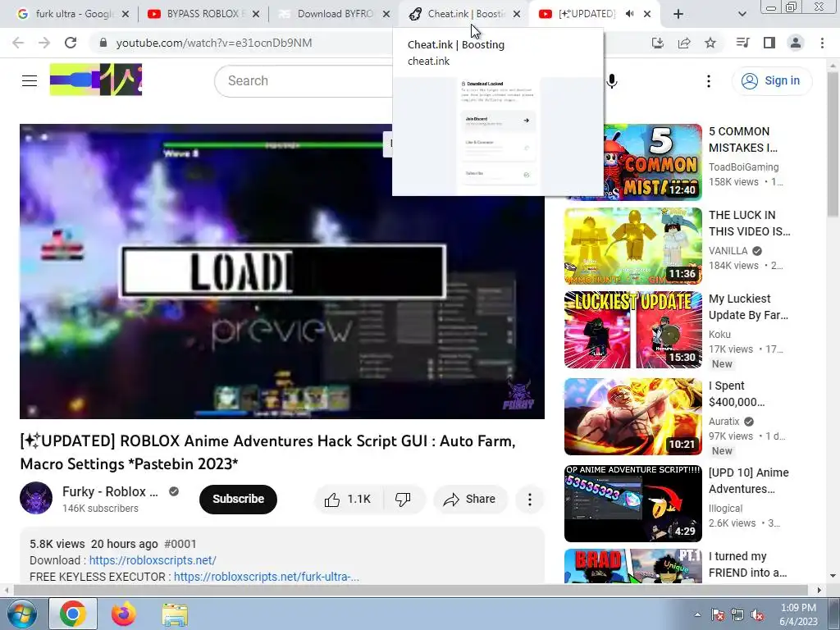Open the Windows Start menu
The height and width of the screenshot is (630, 840).
pos(21,614)
